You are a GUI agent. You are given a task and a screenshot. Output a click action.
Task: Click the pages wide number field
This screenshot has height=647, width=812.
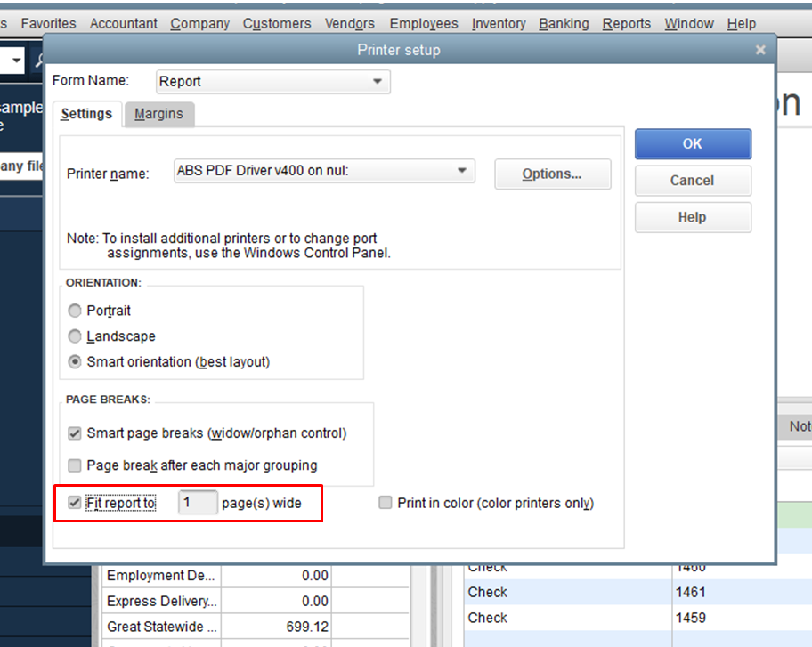coord(198,503)
